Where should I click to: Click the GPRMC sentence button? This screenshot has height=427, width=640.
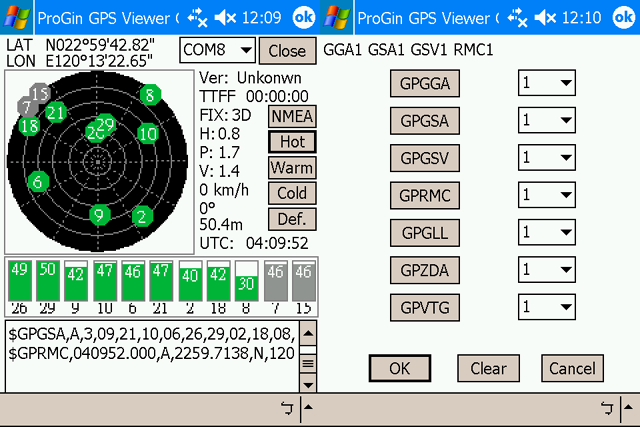click(425, 195)
